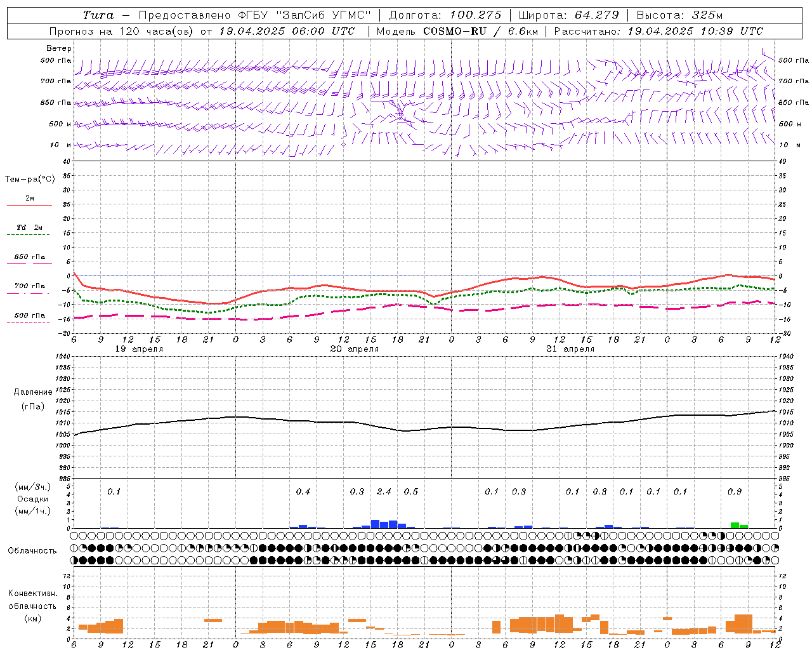Select the 'Широта: 64.279' header value
This screenshot has width=812, height=650.
pyautogui.click(x=568, y=15)
